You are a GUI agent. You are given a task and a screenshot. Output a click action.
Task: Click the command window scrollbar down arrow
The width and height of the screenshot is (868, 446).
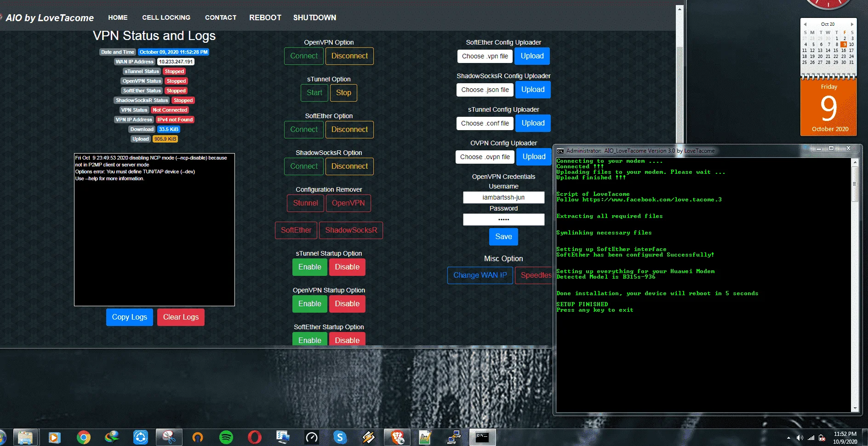pos(855,408)
